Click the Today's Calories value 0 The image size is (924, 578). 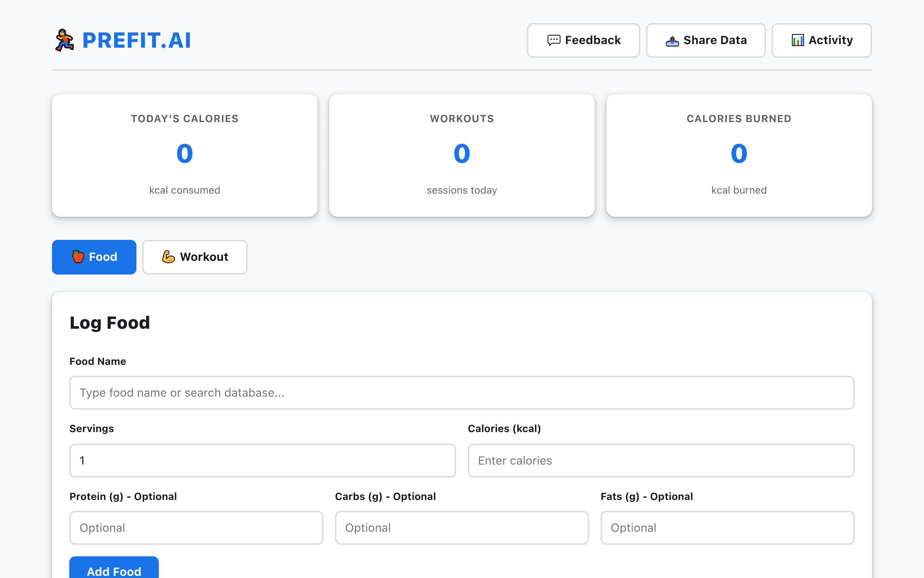(x=185, y=154)
